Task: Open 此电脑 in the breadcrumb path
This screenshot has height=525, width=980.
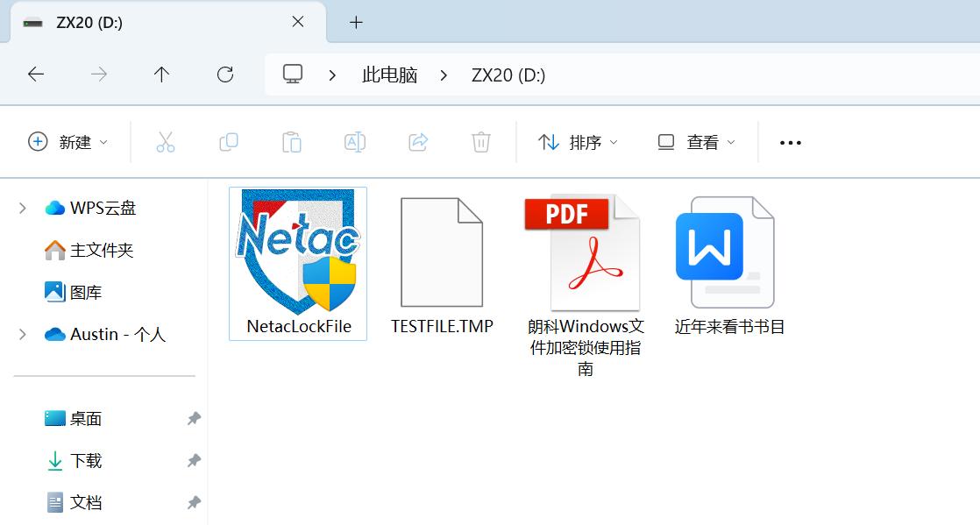Action: click(389, 75)
